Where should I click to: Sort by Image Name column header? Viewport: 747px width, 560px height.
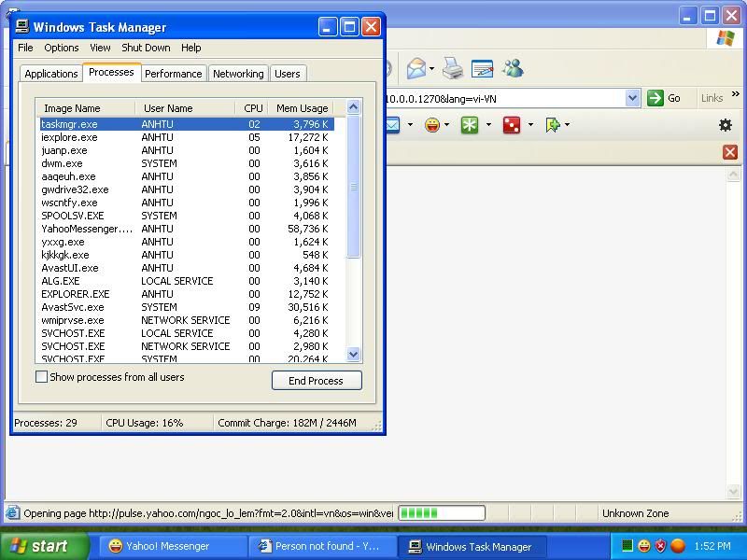point(86,108)
